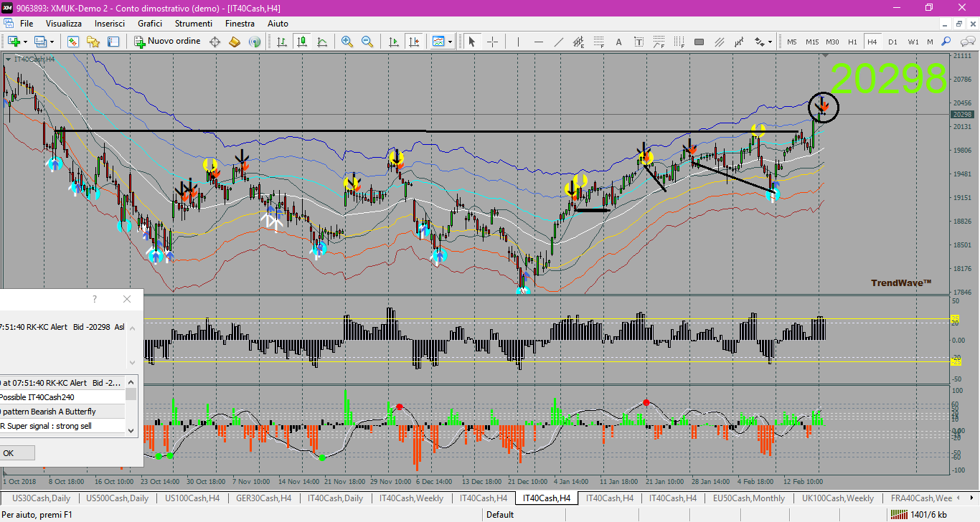Select 'pattern Bearish A Butterfly' alert row
This screenshot has height=522, width=980.
(62, 412)
